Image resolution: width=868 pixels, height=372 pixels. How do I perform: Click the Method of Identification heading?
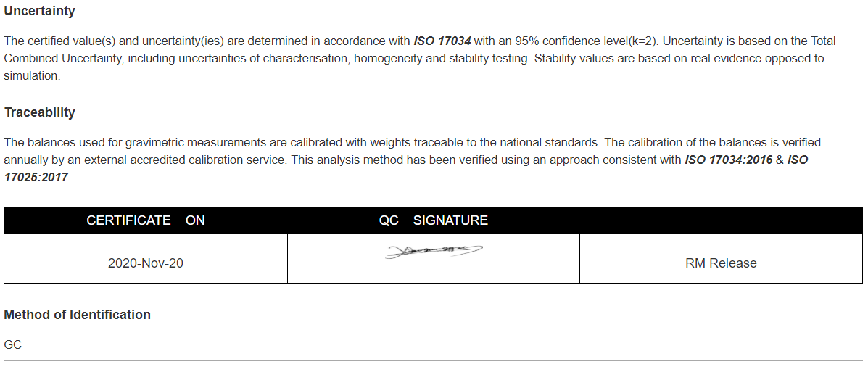[78, 315]
